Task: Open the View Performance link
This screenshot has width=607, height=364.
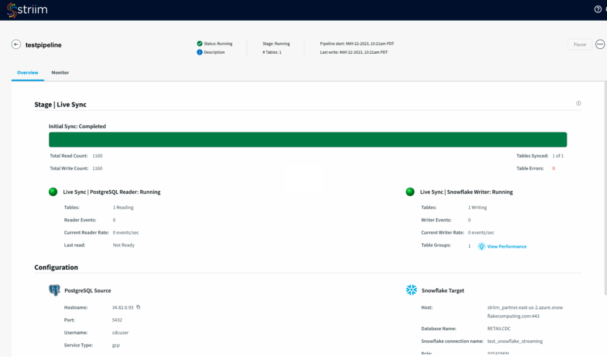Action: click(x=506, y=246)
